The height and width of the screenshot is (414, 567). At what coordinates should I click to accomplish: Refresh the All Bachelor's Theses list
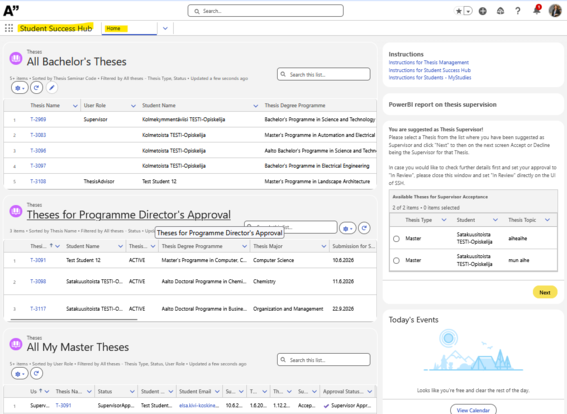point(36,88)
